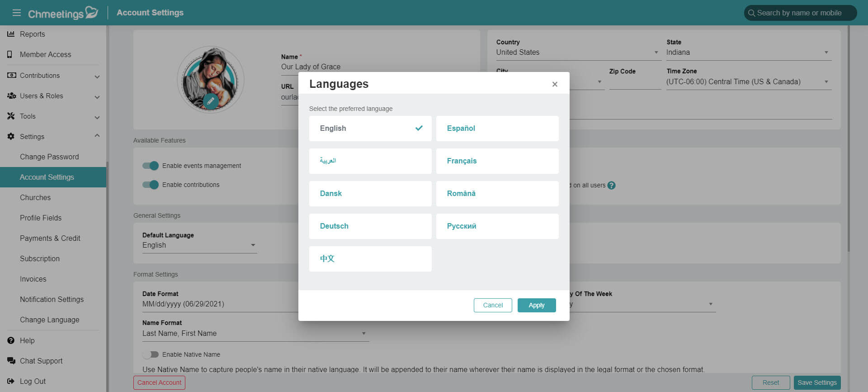This screenshot has width=868, height=392.
Task: Click the Users & Roles people icon
Action: pos(11,96)
